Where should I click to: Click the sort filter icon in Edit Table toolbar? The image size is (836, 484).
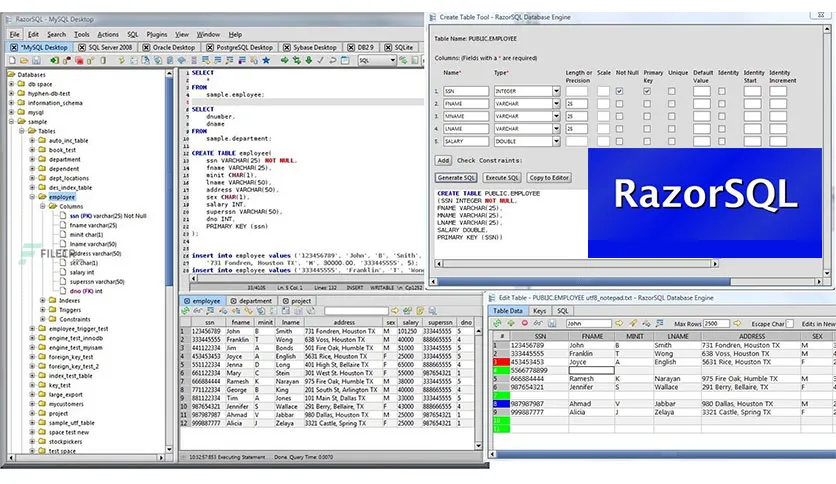[660, 323]
